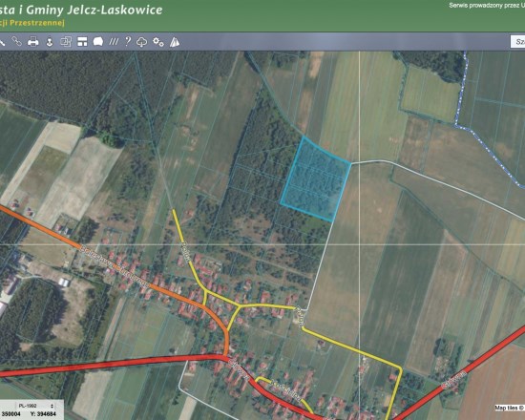Open help via question mark icon

click(x=128, y=42)
